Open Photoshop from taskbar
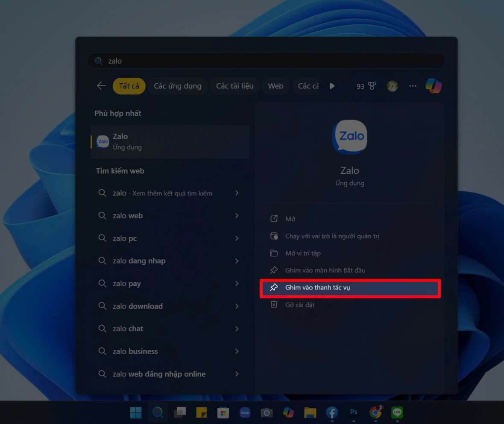The width and height of the screenshot is (504, 424). click(354, 412)
